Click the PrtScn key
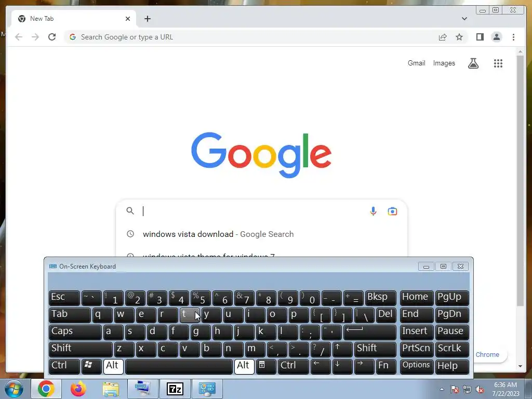This screenshot has height=399, width=532. point(417,349)
